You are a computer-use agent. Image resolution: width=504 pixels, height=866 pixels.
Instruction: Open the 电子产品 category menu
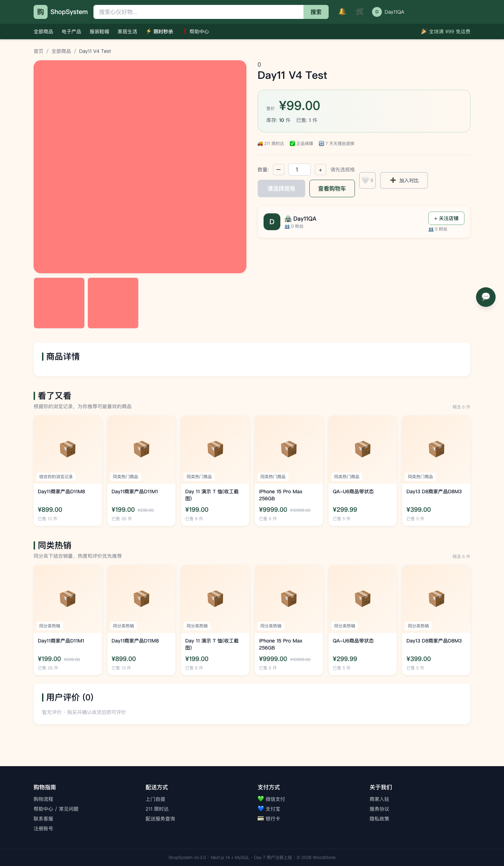click(71, 32)
